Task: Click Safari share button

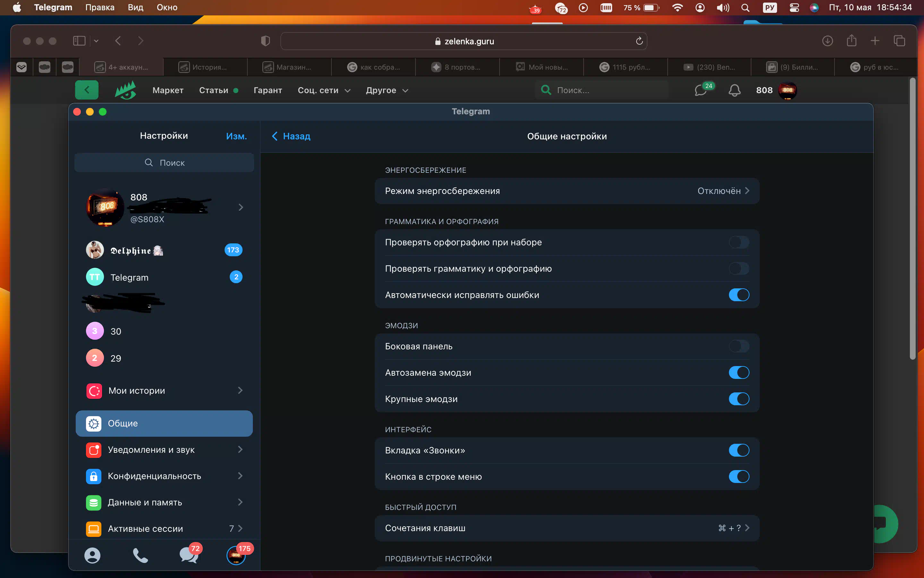Action: (851, 40)
